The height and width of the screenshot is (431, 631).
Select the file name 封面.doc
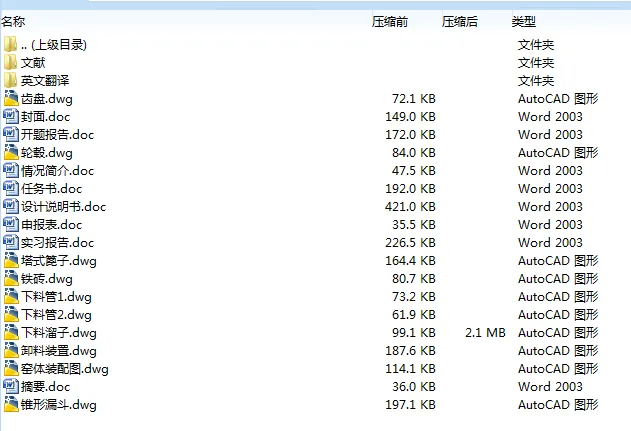point(45,117)
